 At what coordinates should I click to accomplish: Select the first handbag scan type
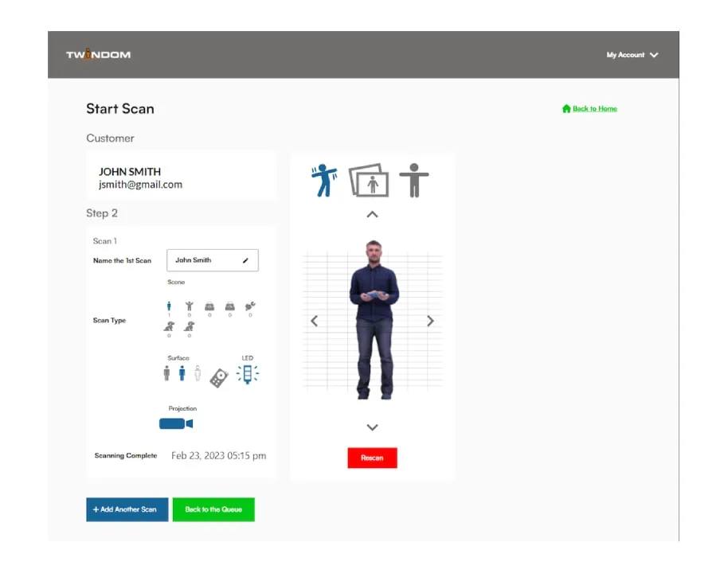pyautogui.click(x=209, y=306)
